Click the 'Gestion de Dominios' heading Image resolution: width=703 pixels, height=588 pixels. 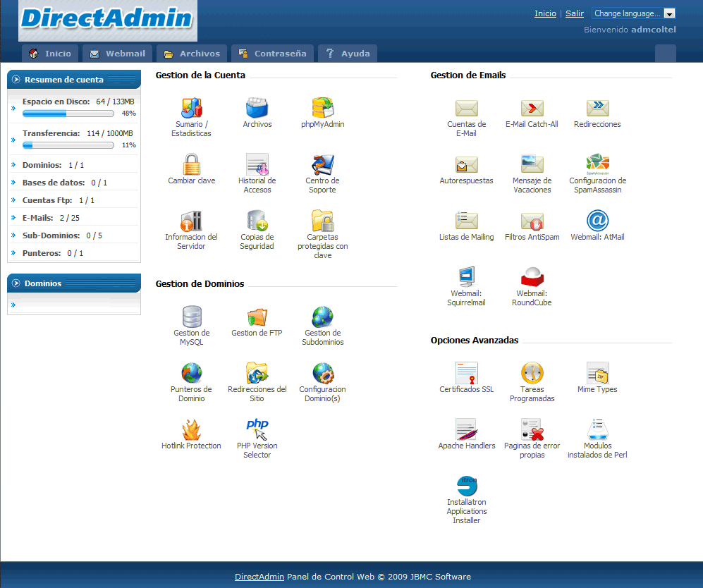200,283
